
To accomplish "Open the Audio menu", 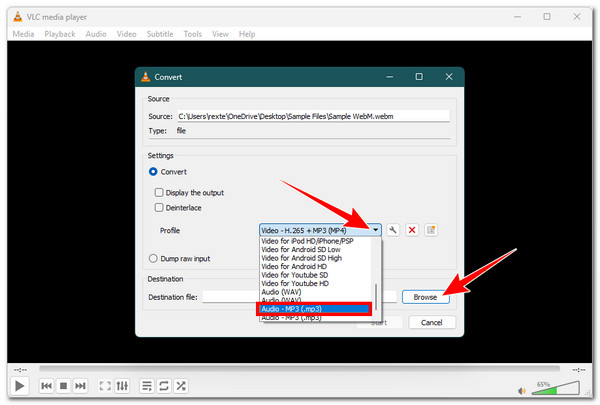I will [96, 34].
